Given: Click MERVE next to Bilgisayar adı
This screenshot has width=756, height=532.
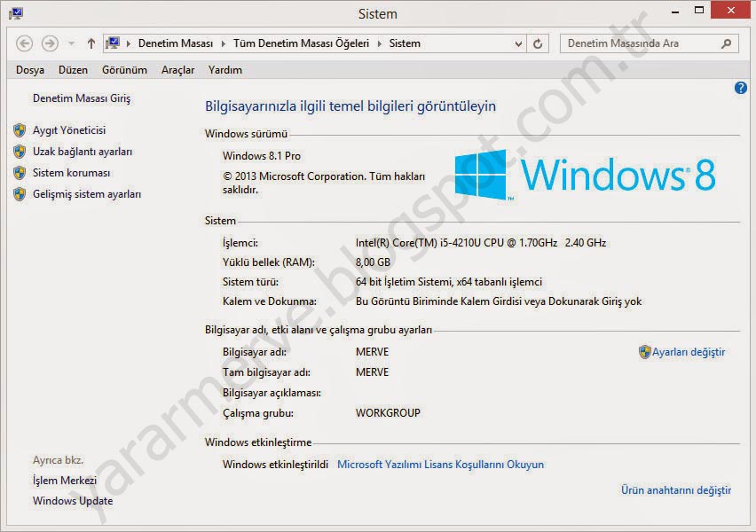Looking at the screenshot, I should pos(372,352).
